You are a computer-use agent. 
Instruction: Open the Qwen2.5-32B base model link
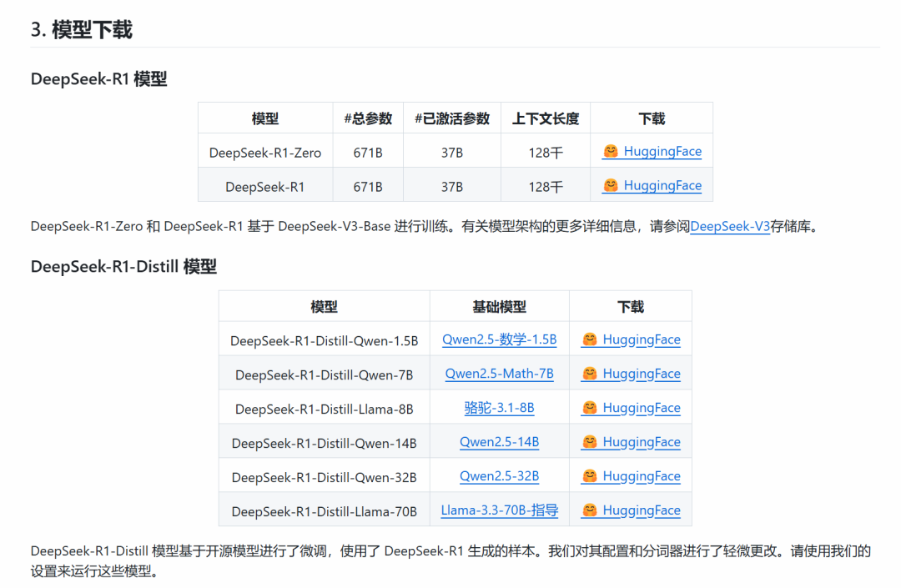click(499, 476)
